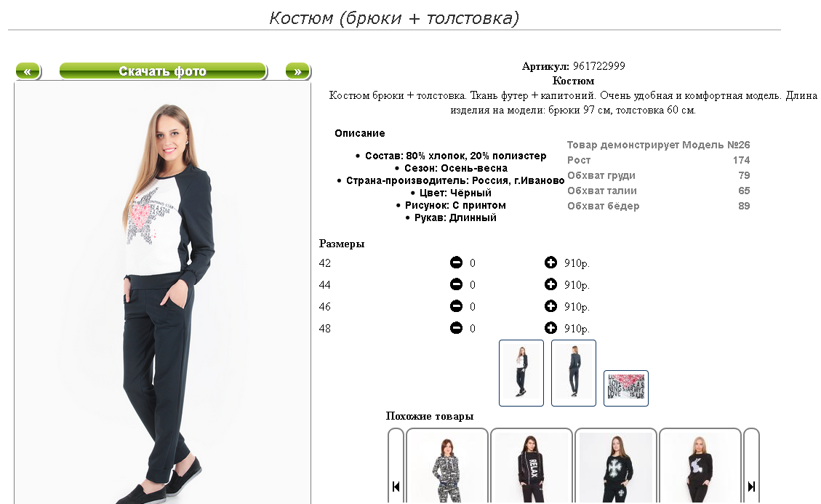
Task: Download the photo with Скачать фото
Action: (163, 71)
